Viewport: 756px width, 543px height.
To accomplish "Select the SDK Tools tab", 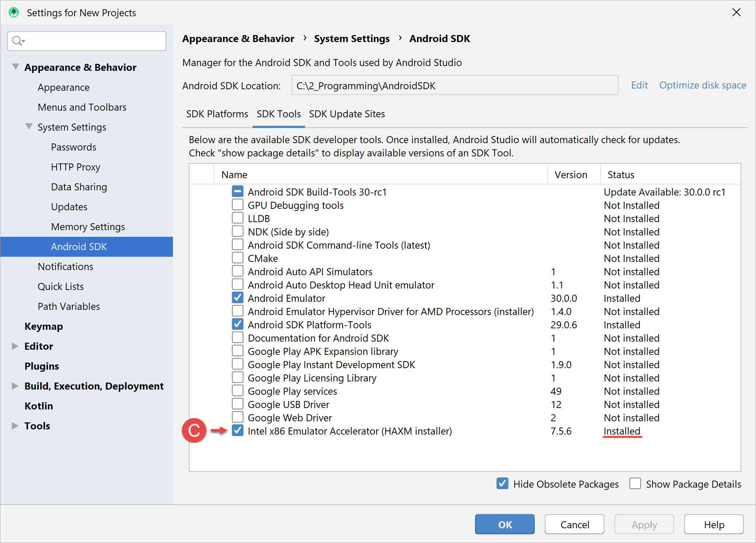I will tap(279, 114).
